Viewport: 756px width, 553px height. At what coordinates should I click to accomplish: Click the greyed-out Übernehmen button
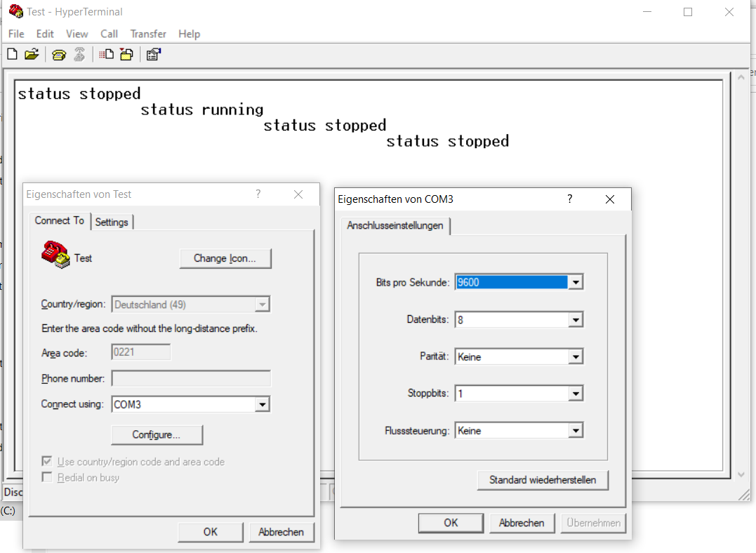(594, 523)
